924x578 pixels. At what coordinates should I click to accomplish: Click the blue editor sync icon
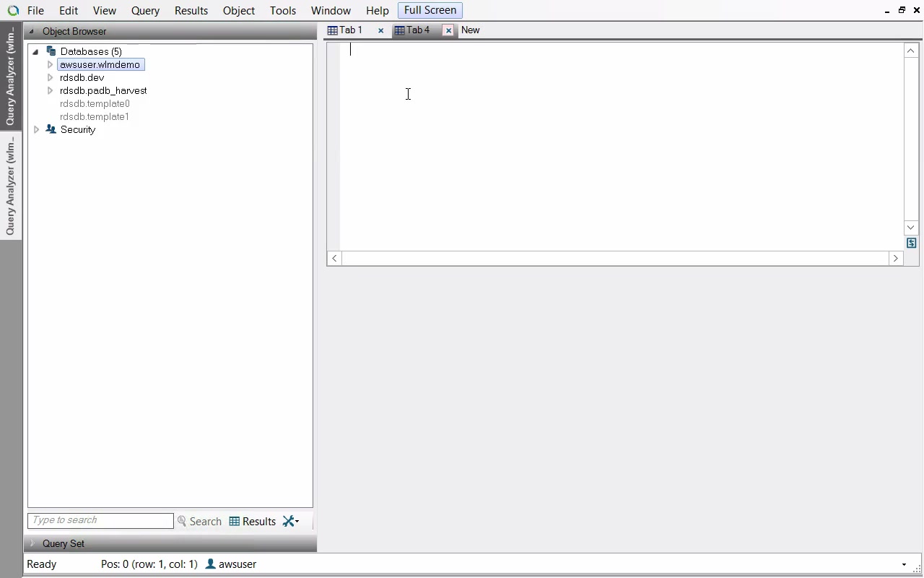[912, 243]
